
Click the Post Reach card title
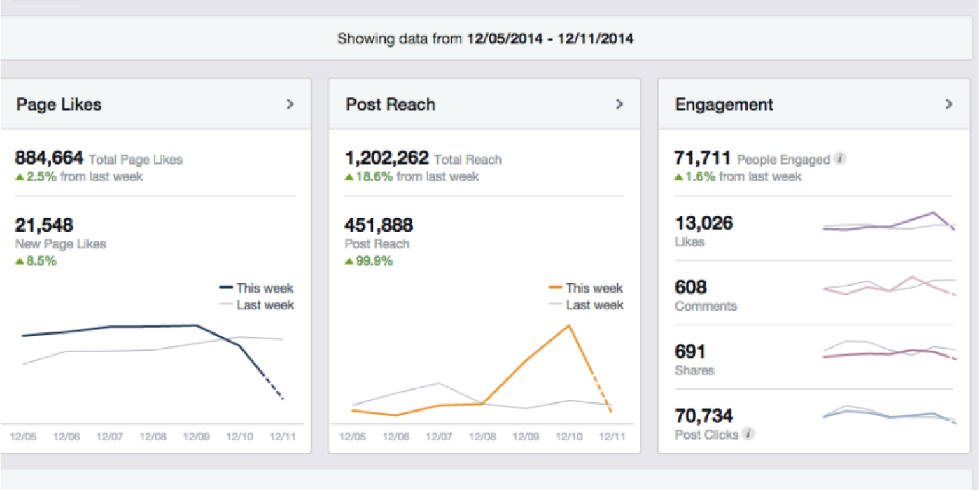391,105
